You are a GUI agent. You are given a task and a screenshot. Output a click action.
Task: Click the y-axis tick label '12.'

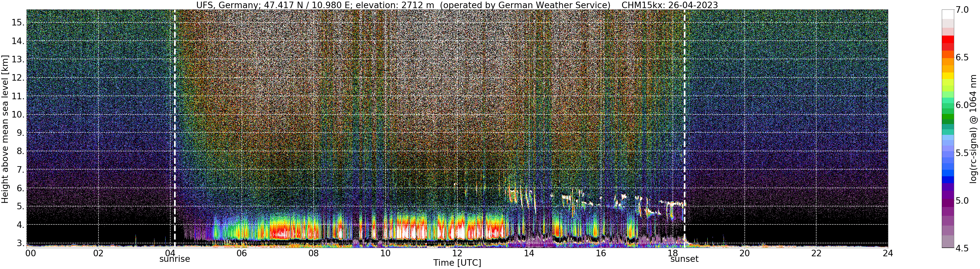[x=18, y=78]
